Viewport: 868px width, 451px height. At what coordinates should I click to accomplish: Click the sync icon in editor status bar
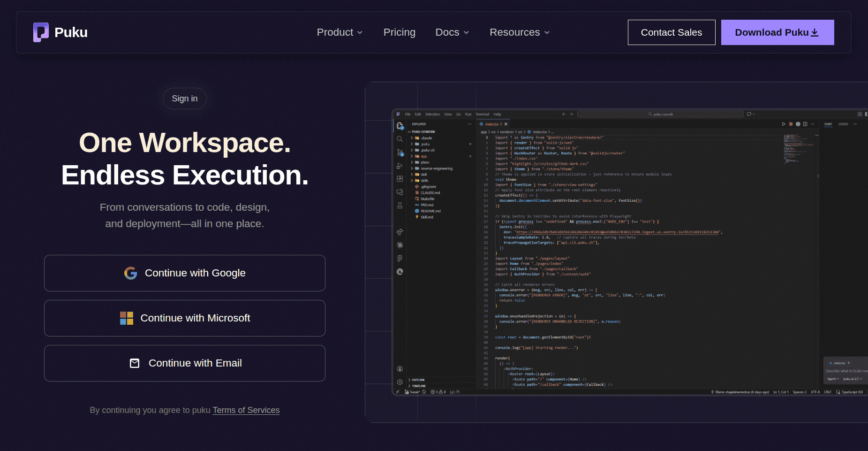tap(424, 392)
